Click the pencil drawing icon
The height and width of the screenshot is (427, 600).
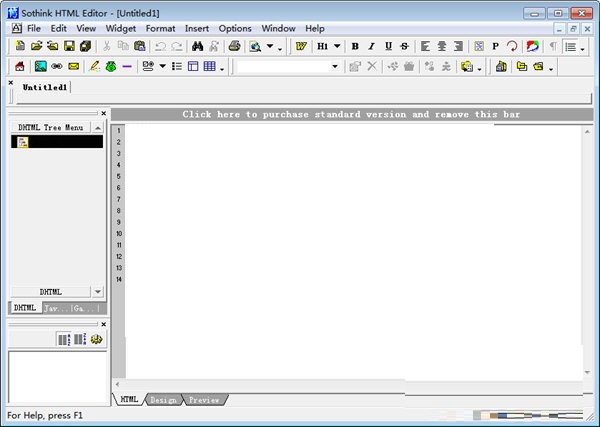pyautogui.click(x=94, y=67)
